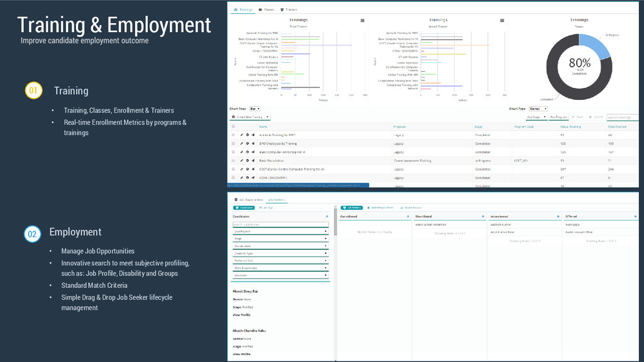
Task: Expand the Education candidate filter
Action: pyautogui.click(x=280, y=275)
